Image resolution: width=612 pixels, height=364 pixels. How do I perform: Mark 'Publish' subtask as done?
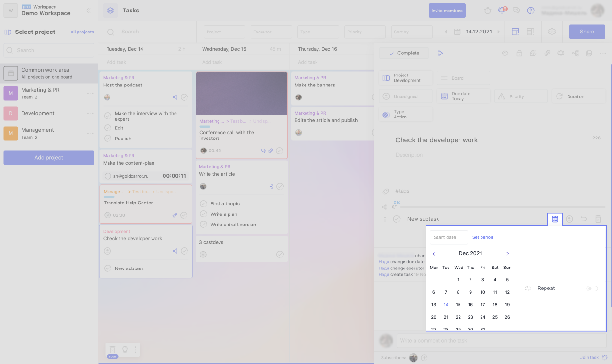point(108,139)
